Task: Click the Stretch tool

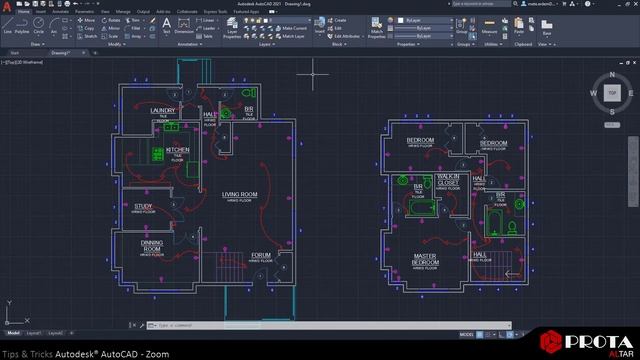Action: click(87, 36)
